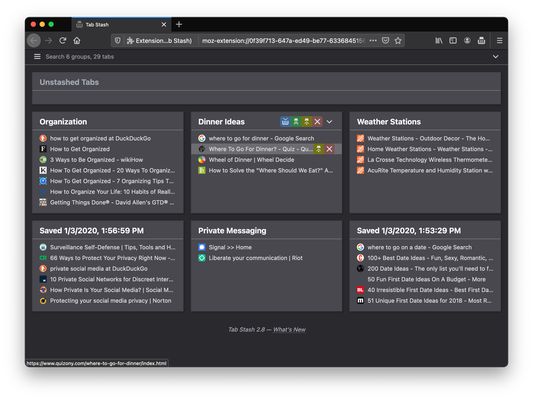
Task: Open Tab Stash main menu hamburger
Action: pos(37,56)
